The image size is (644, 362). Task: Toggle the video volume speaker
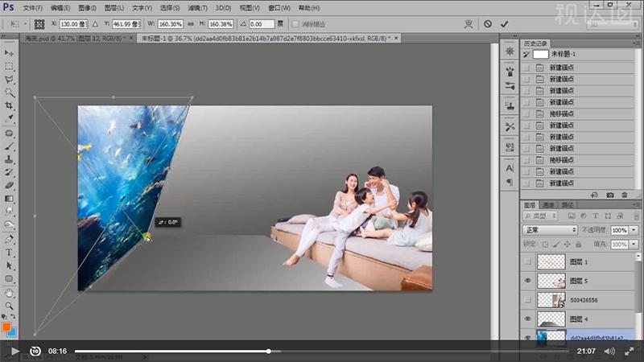click(609, 351)
